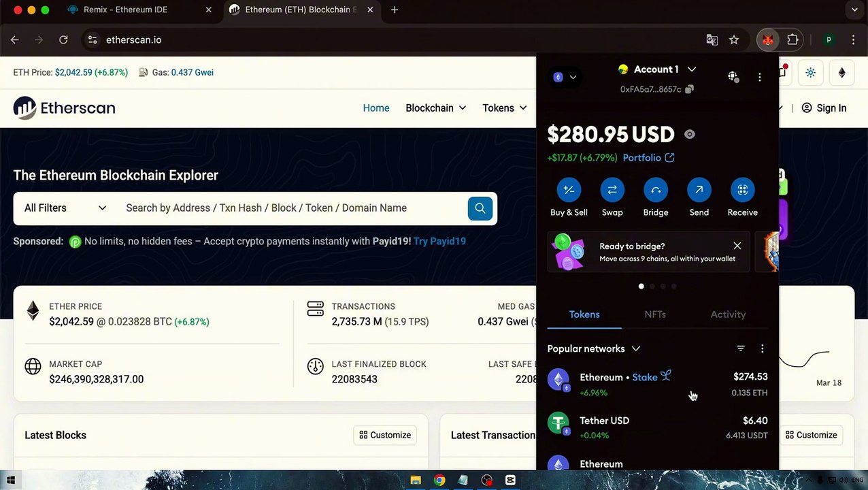
Task: Open the MetaMask account options menu
Action: [760, 78]
